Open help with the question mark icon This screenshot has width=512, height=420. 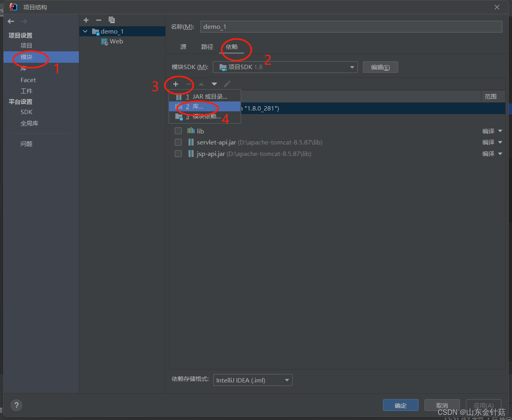click(16, 405)
